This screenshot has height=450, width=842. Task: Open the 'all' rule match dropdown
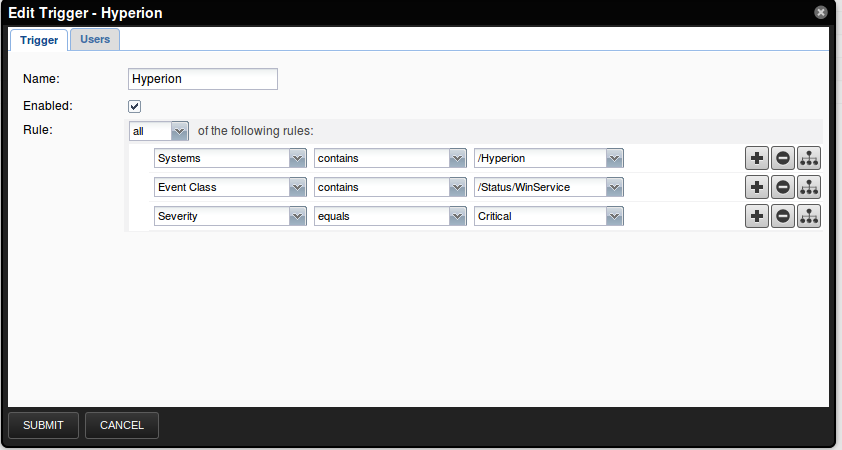pos(179,131)
